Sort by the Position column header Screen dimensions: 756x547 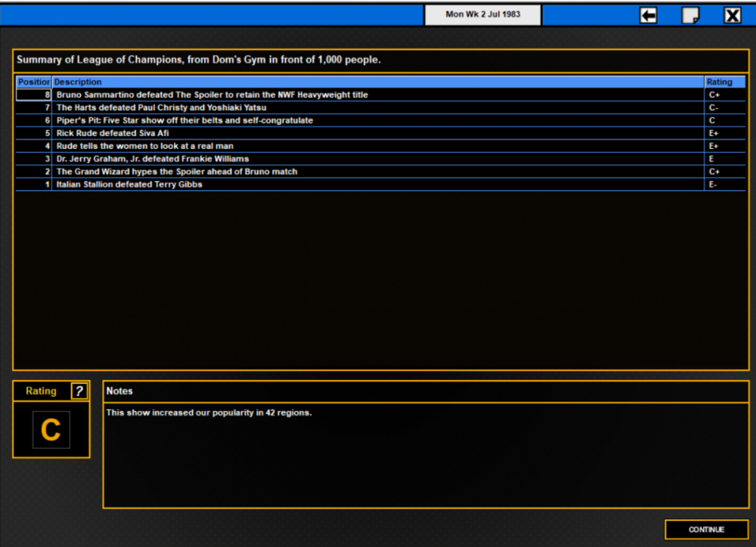34,82
